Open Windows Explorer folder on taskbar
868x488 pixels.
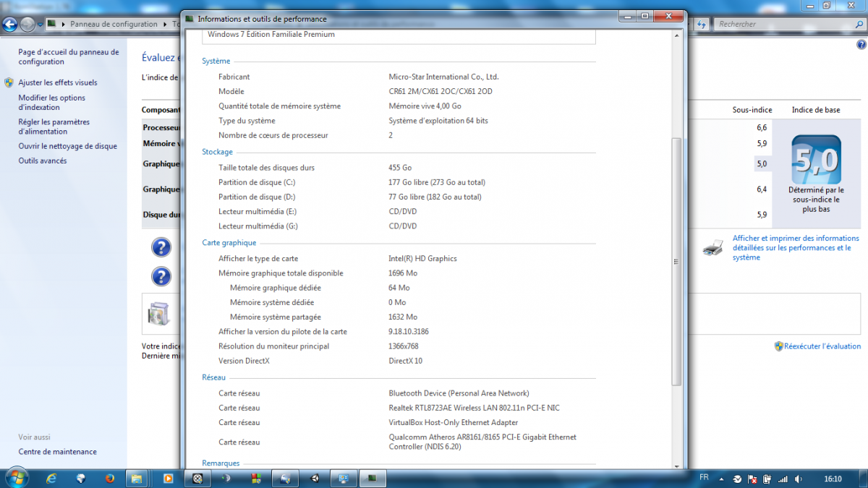[x=135, y=479]
